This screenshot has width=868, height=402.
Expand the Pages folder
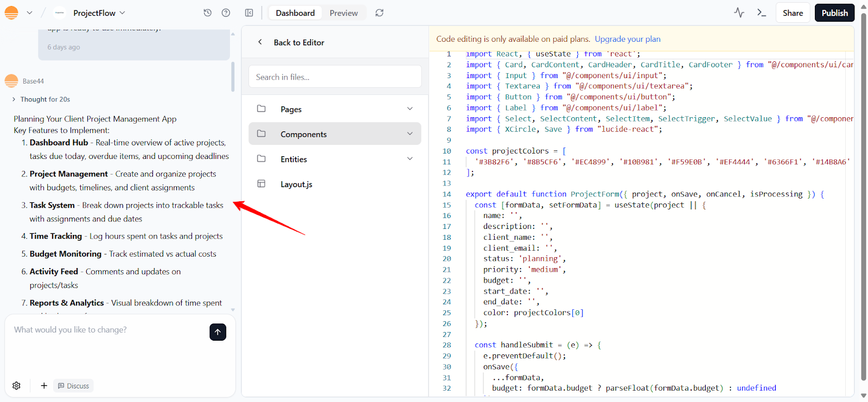tap(335, 109)
